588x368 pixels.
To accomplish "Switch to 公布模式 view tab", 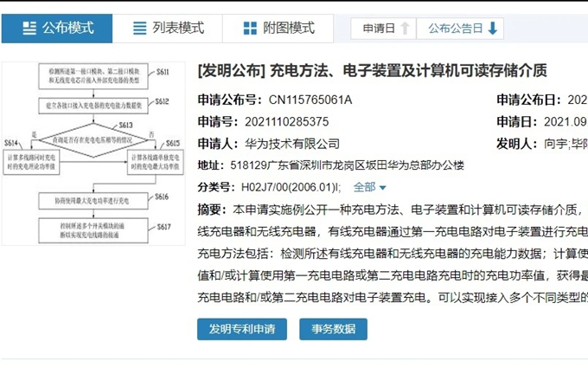I will click(x=57, y=29).
